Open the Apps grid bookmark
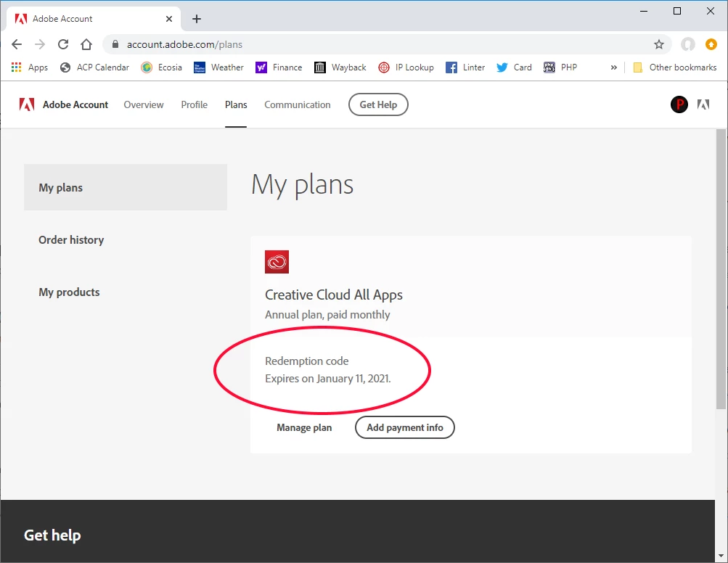Screen dimensions: 728x563 click(29, 67)
